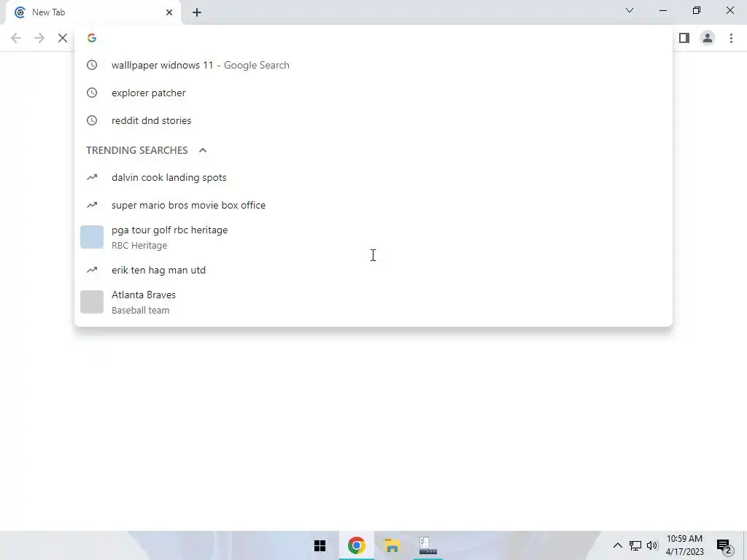Click trending icon beside 'super mario bros'

point(92,205)
